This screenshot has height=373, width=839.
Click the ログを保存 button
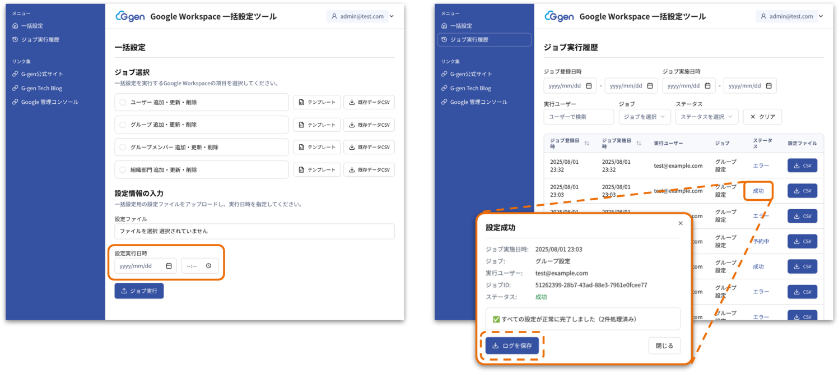[512, 346]
